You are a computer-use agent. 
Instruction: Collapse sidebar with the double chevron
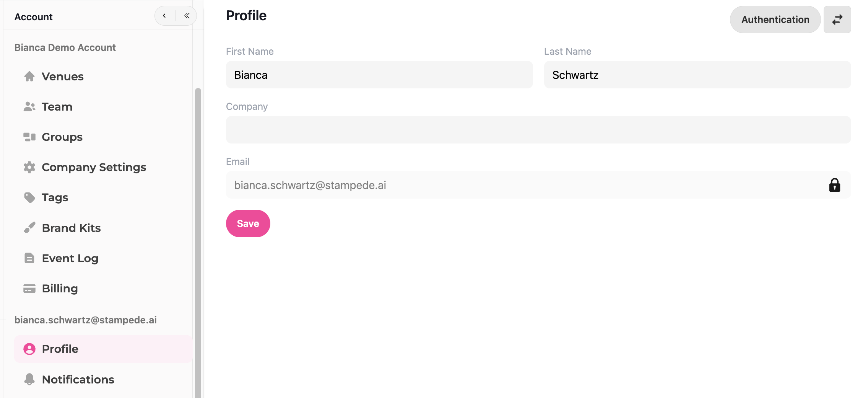(187, 16)
